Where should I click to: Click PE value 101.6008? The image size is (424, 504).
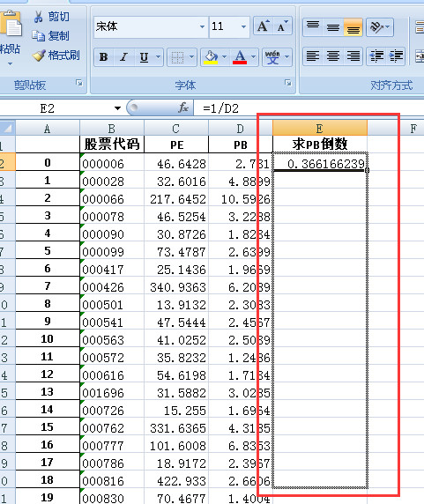[176, 445]
